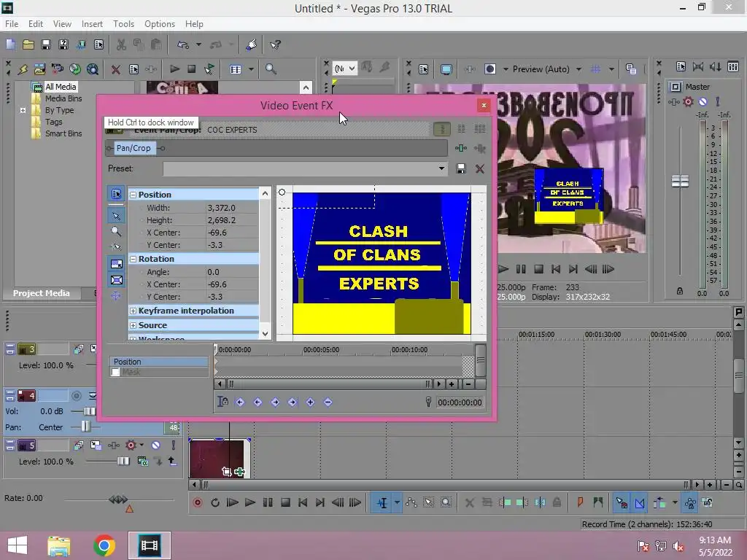Viewport: 747px width, 560px height.
Task: Toggle the Master mute button
Action: [703, 101]
